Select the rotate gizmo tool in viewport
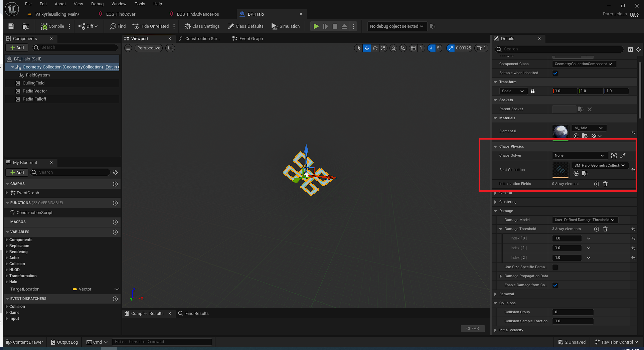Image resolution: width=644 pixels, height=350 pixels. point(375,48)
